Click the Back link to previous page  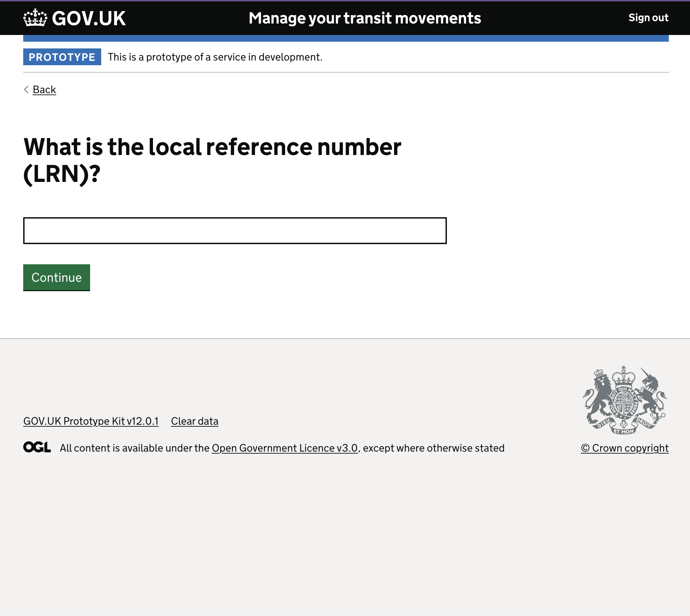(x=45, y=89)
